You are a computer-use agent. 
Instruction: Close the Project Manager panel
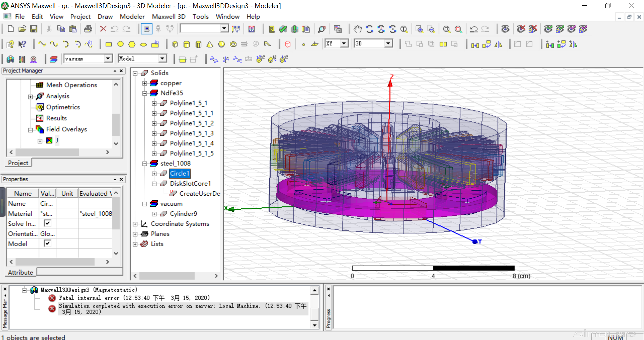pyautogui.click(x=121, y=71)
